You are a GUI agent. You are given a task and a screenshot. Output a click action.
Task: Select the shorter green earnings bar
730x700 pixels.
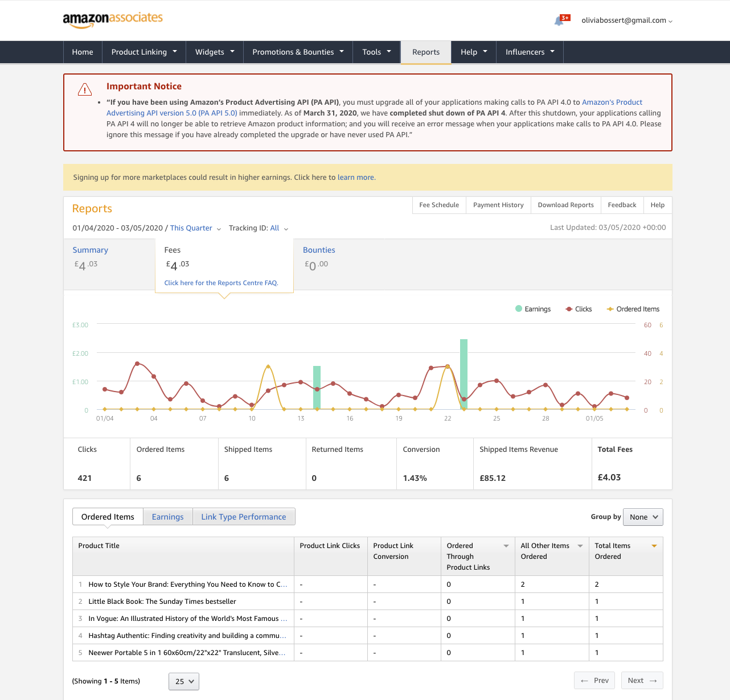coord(317,388)
